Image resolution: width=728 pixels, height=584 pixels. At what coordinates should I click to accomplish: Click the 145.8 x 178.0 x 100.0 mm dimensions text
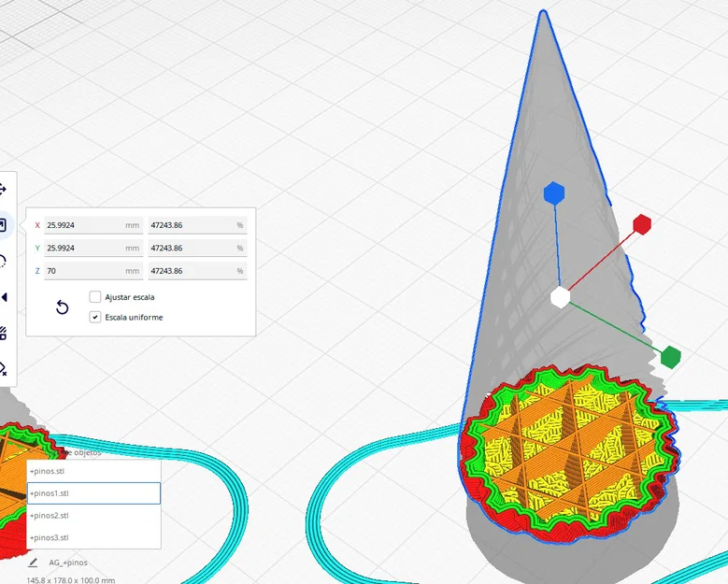71,580
